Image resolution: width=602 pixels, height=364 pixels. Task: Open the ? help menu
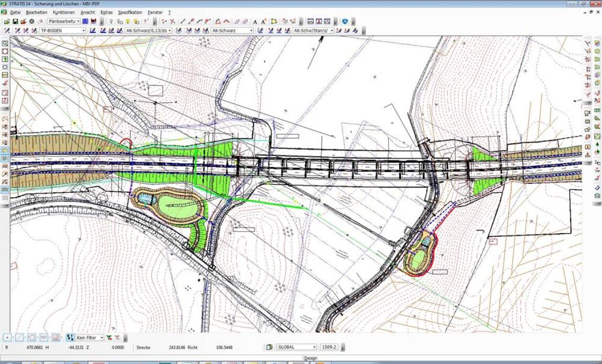[169, 12]
